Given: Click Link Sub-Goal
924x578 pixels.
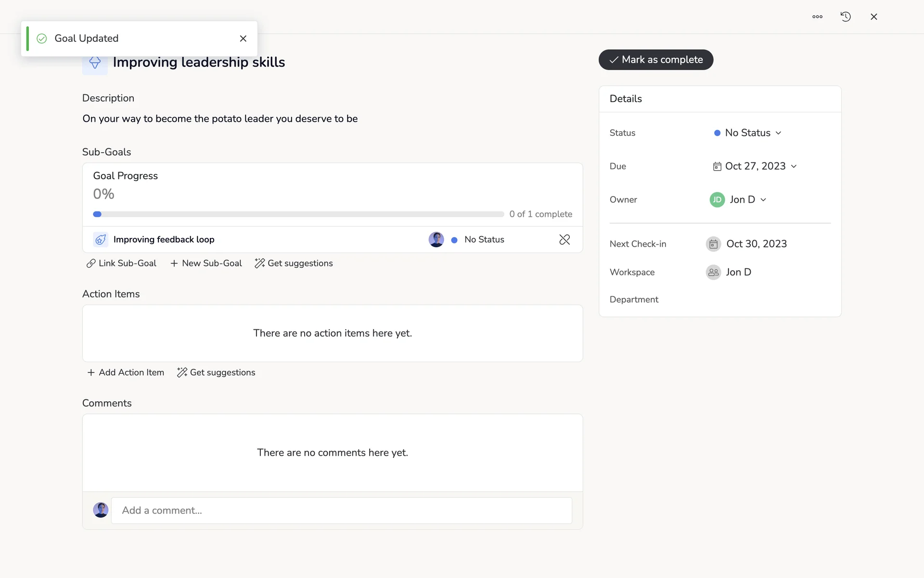Looking at the screenshot, I should coord(121,263).
